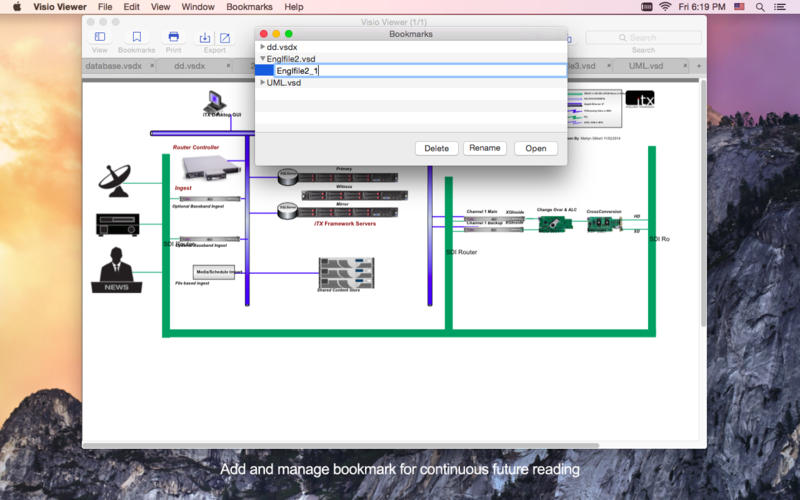Open the View menu
The image size is (800, 500).
tap(160, 7)
